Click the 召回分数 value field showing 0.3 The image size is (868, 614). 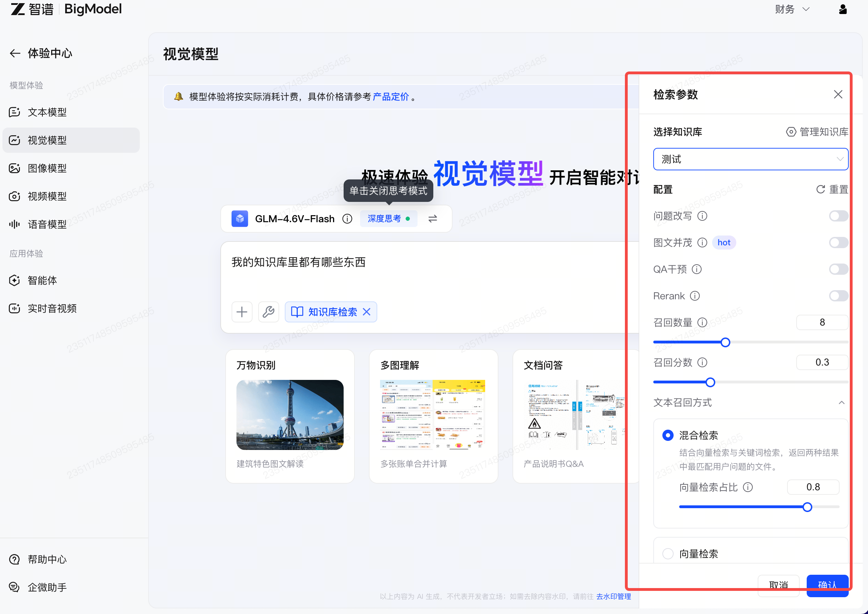point(822,362)
